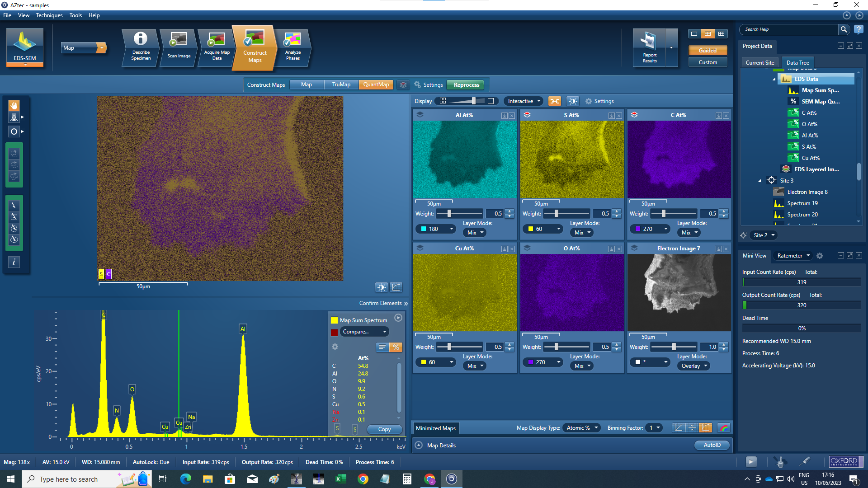868x488 pixels.
Task: Open Chrome from the Windows taskbar
Action: [363, 479]
